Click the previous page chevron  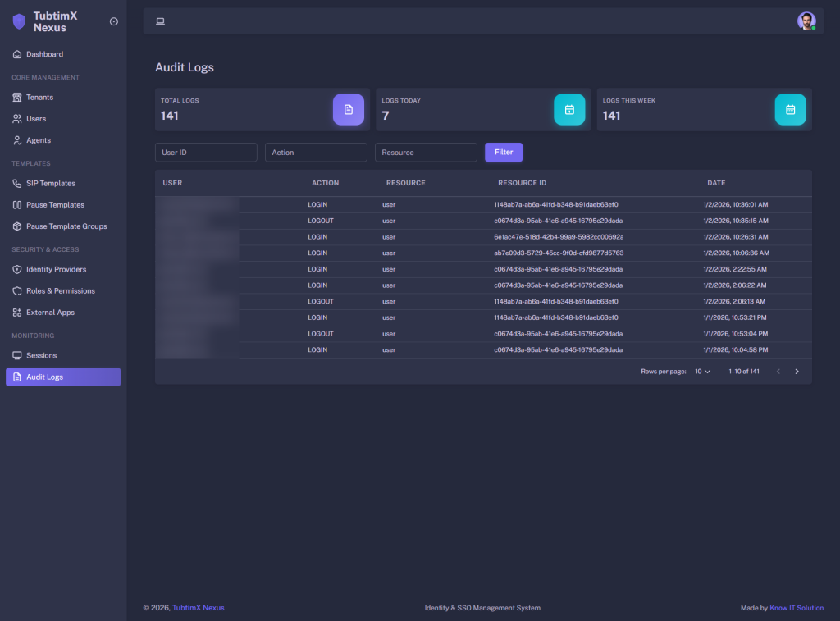pyautogui.click(x=778, y=371)
